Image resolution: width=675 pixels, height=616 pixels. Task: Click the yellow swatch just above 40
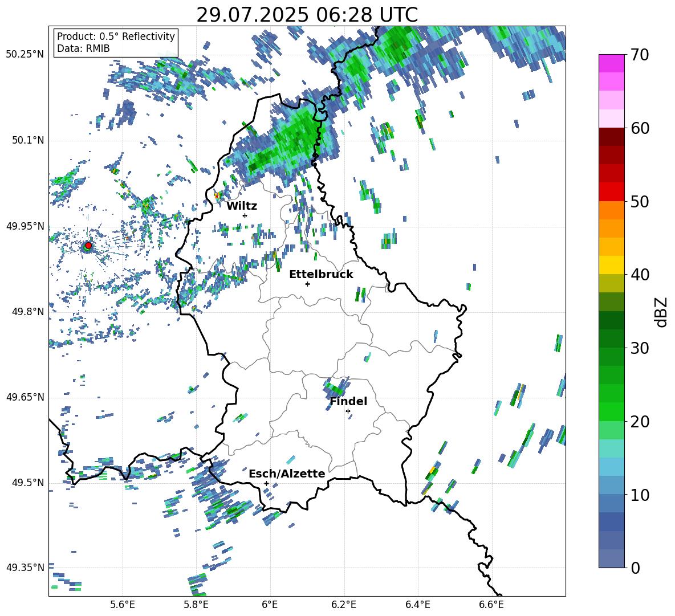pos(611,265)
